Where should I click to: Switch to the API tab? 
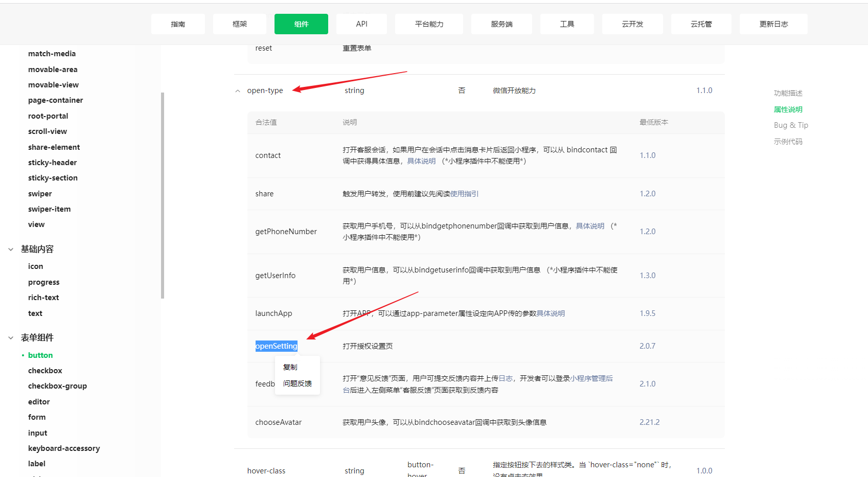click(x=361, y=24)
